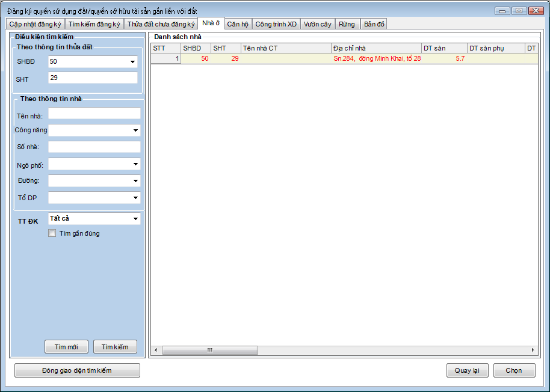Open the Bản đồ tab
This screenshot has width=550, height=392.
[374, 24]
